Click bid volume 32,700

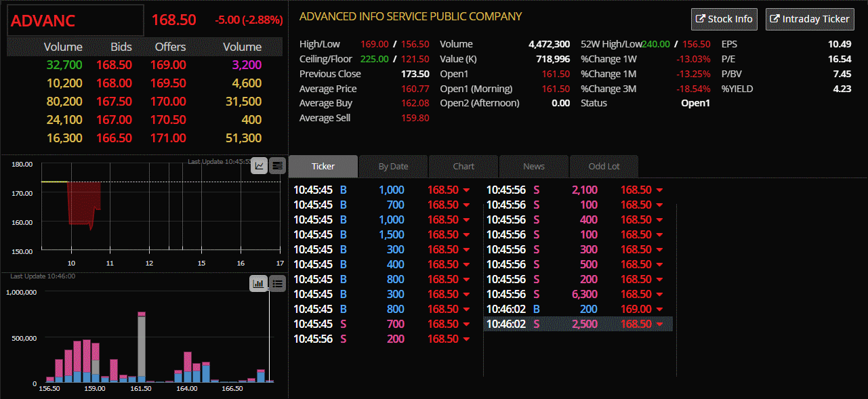click(64, 64)
